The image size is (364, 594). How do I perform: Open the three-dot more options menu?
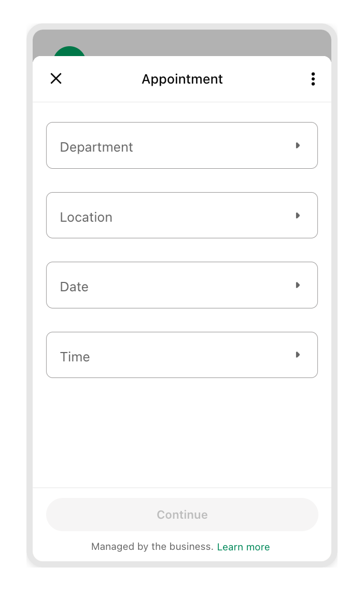pyautogui.click(x=313, y=79)
